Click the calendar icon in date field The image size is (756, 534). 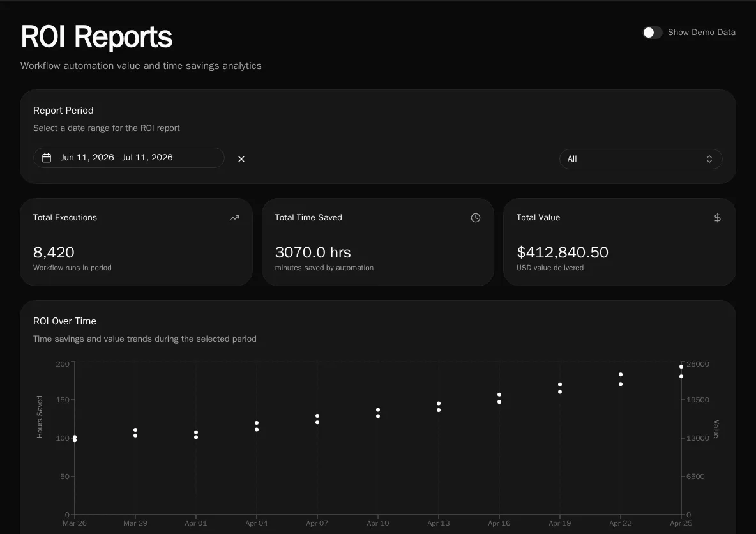click(47, 158)
